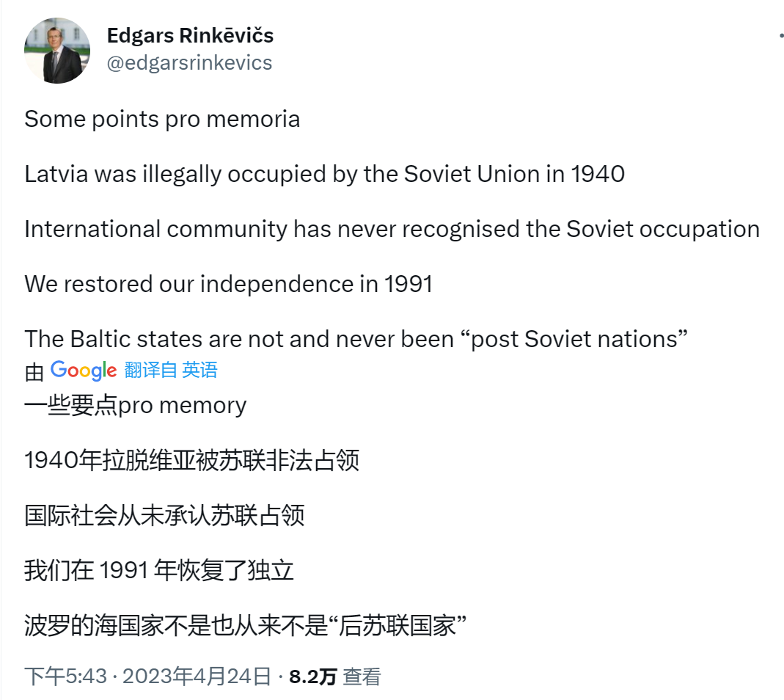The height and width of the screenshot is (700, 784).
Task: Click the 8.2万 view count number
Action: 312,676
